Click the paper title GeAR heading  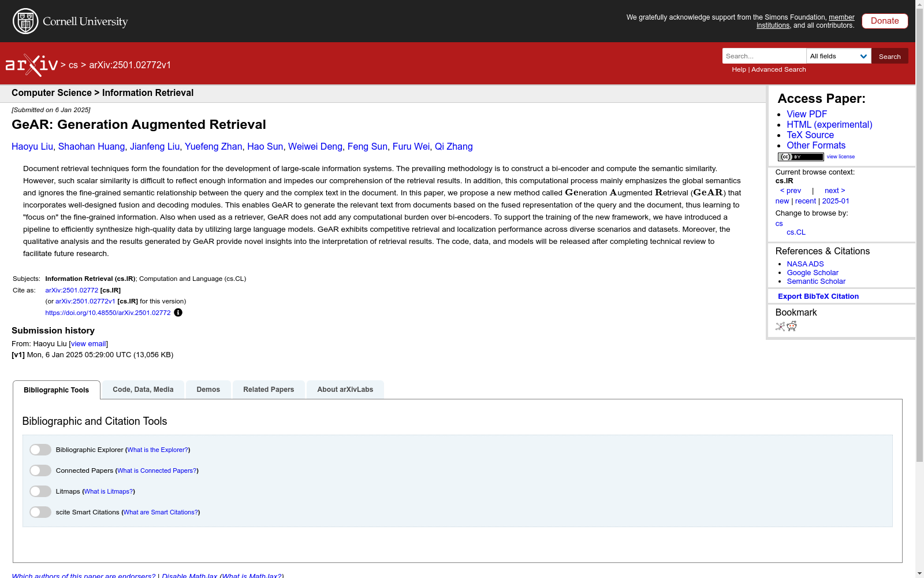139,125
